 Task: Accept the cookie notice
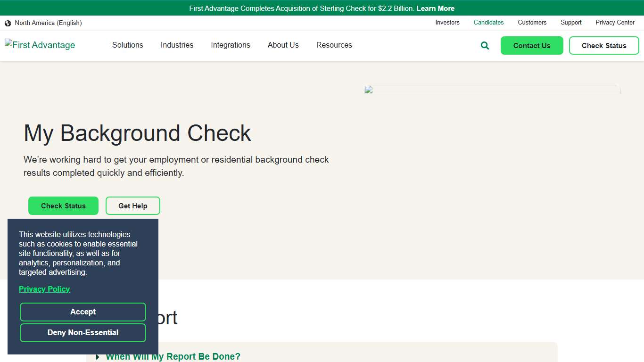83,312
